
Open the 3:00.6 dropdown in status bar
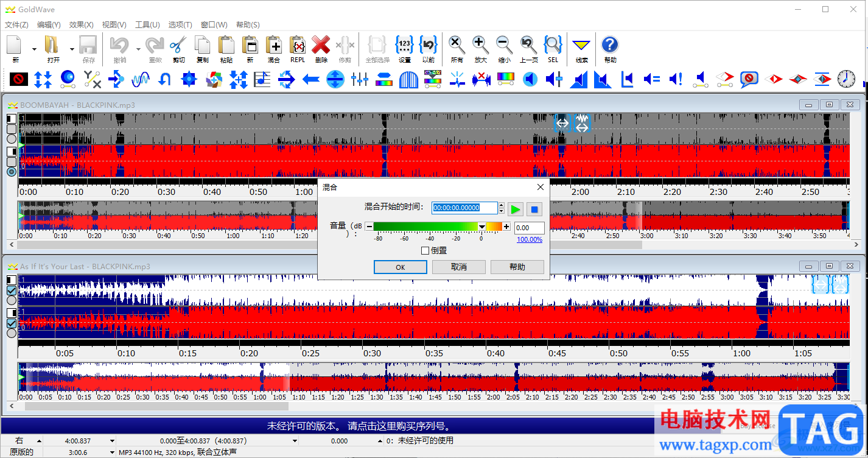point(112,453)
